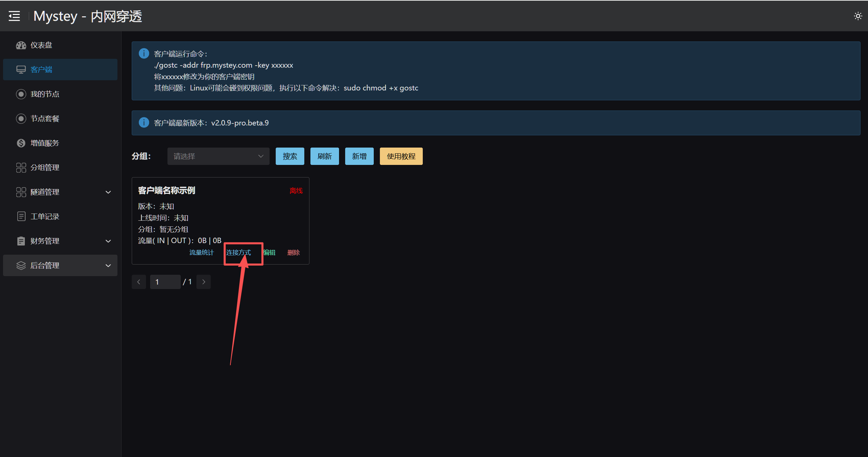This screenshot has height=457, width=868.
Task: Open 连接方式 link on the client card
Action: (x=238, y=253)
